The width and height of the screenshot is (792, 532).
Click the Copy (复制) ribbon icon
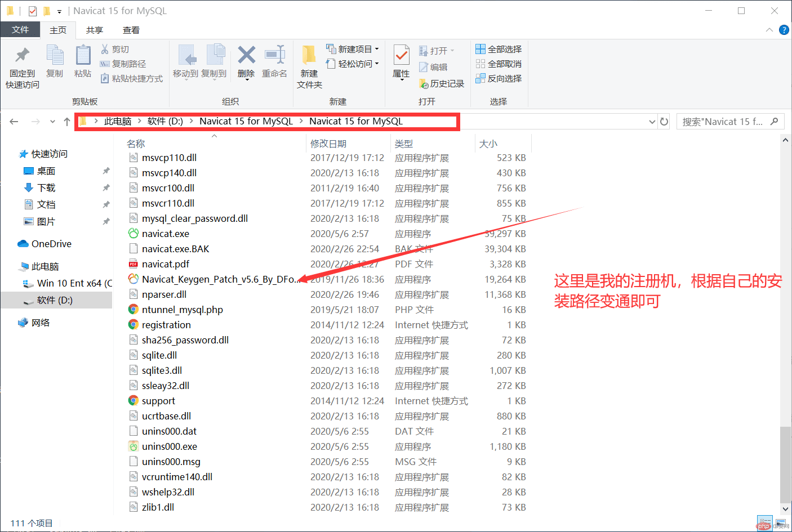[x=55, y=55]
